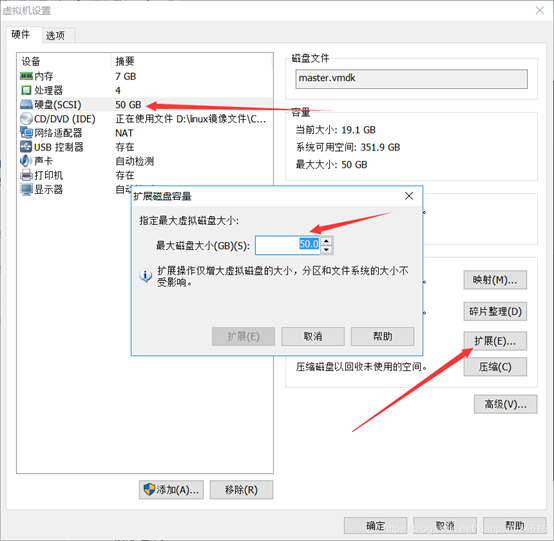Click the 设备 column header
Viewport: 554px width, 541px height.
pos(31,61)
